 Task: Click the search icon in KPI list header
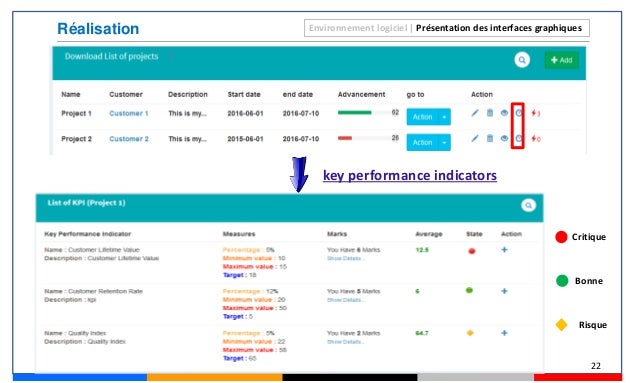(x=528, y=205)
